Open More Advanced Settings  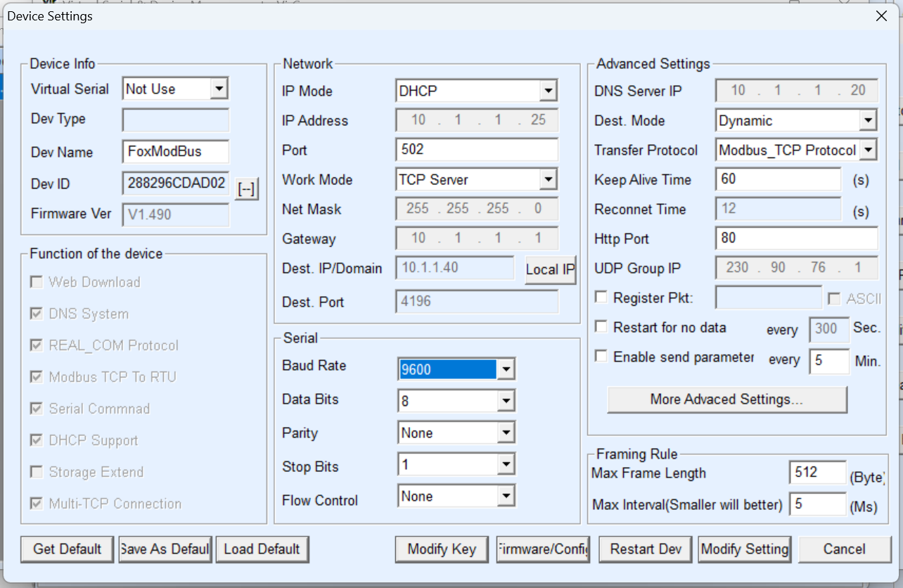pyautogui.click(x=726, y=400)
